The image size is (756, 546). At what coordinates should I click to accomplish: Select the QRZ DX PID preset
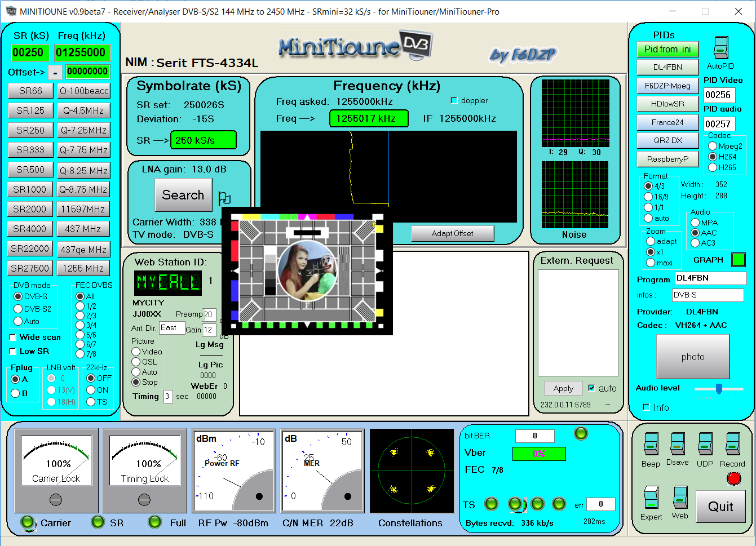tap(667, 141)
